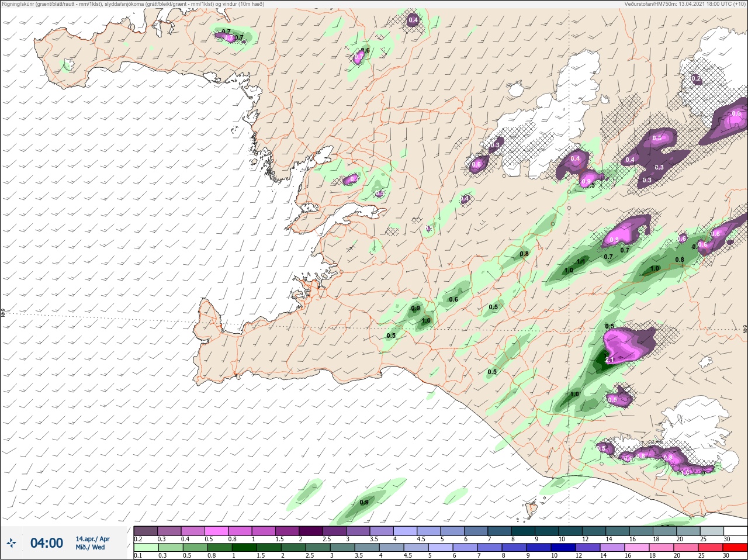The height and width of the screenshot is (560, 748).
Task: Select the dark plum 2 swatch in the upper legend row
Action: coord(311,530)
